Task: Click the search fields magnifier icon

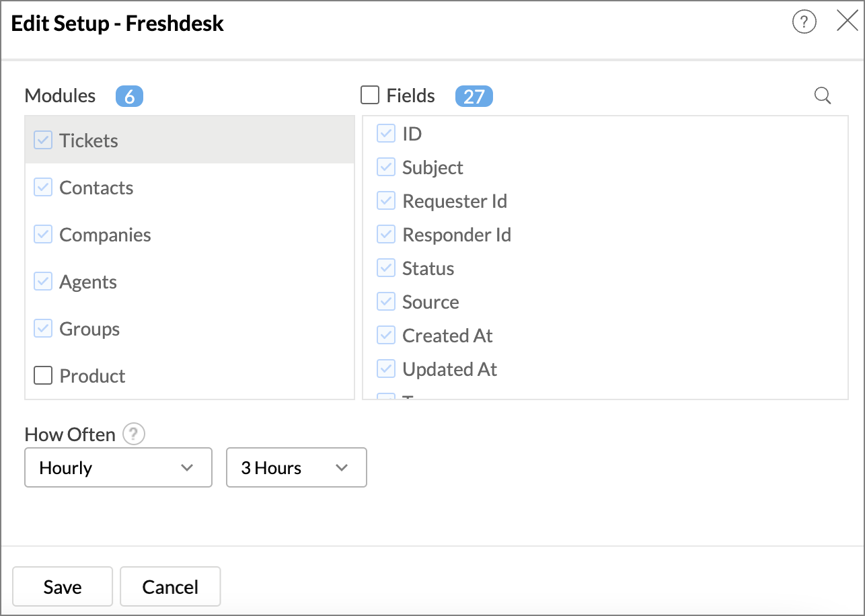Action: (822, 95)
